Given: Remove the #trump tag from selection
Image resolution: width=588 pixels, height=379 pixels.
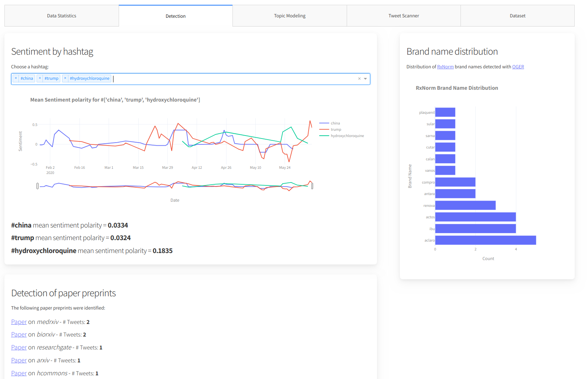Looking at the screenshot, I should pyautogui.click(x=40, y=78).
